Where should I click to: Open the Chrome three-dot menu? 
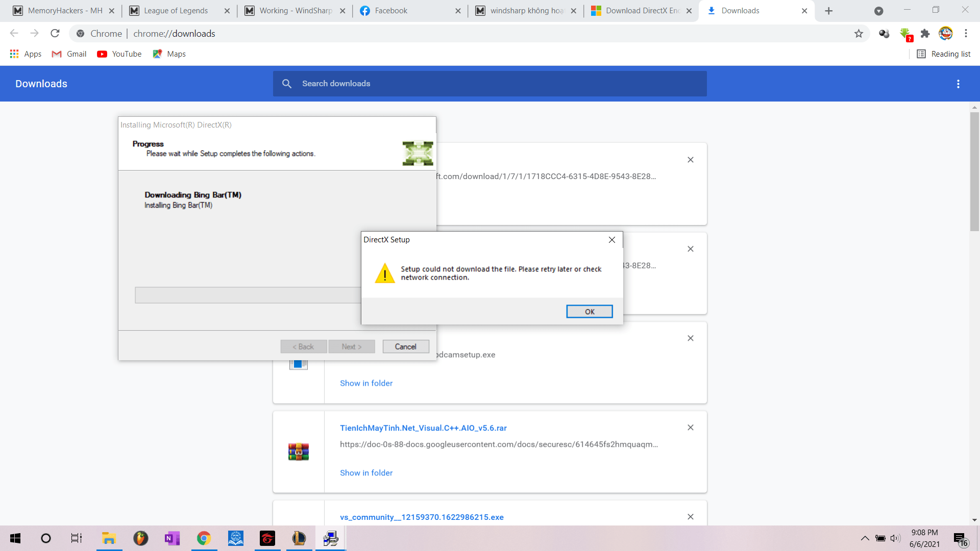966,33
